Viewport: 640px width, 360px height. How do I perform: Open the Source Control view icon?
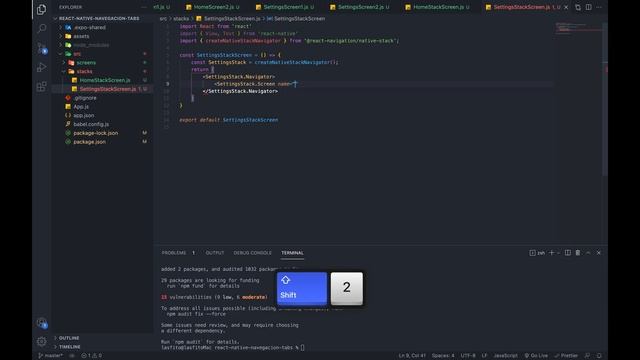42,48
